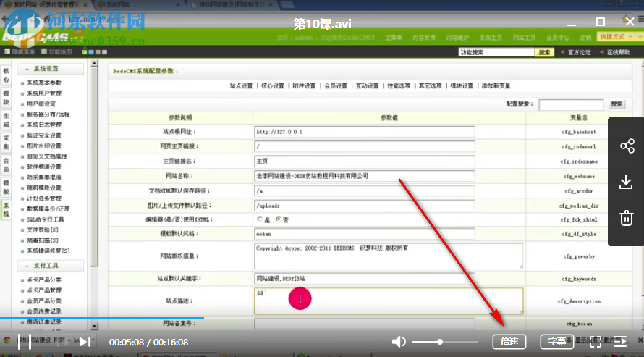
Task: Open the 会员中心 top menu item
Action: [558, 38]
